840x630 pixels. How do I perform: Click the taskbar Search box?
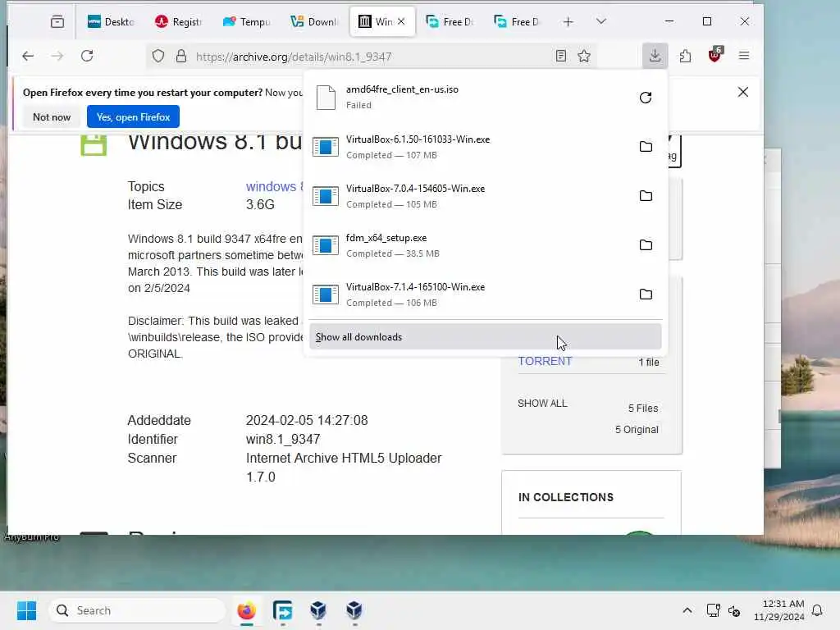click(138, 610)
